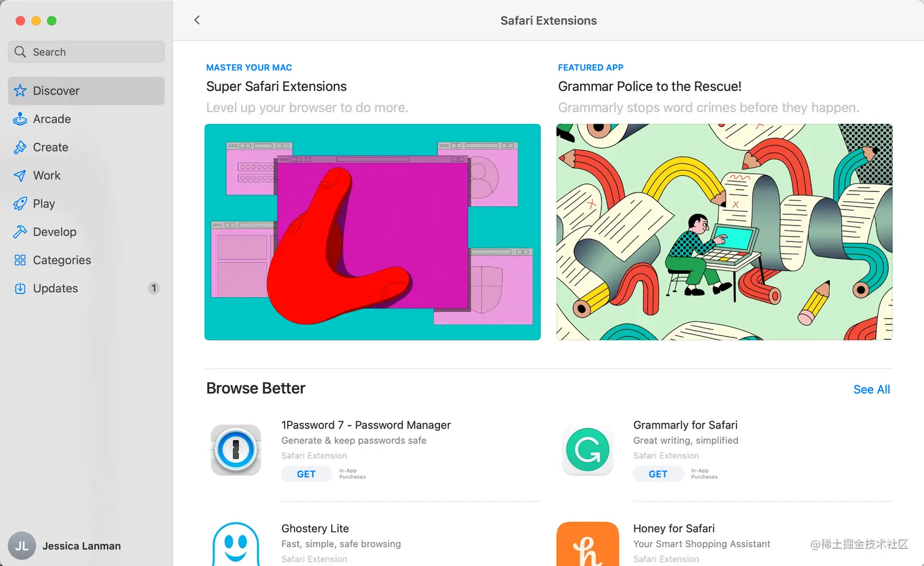924x566 pixels.
Task: Open the Create paintbrush icon
Action: coord(20,147)
